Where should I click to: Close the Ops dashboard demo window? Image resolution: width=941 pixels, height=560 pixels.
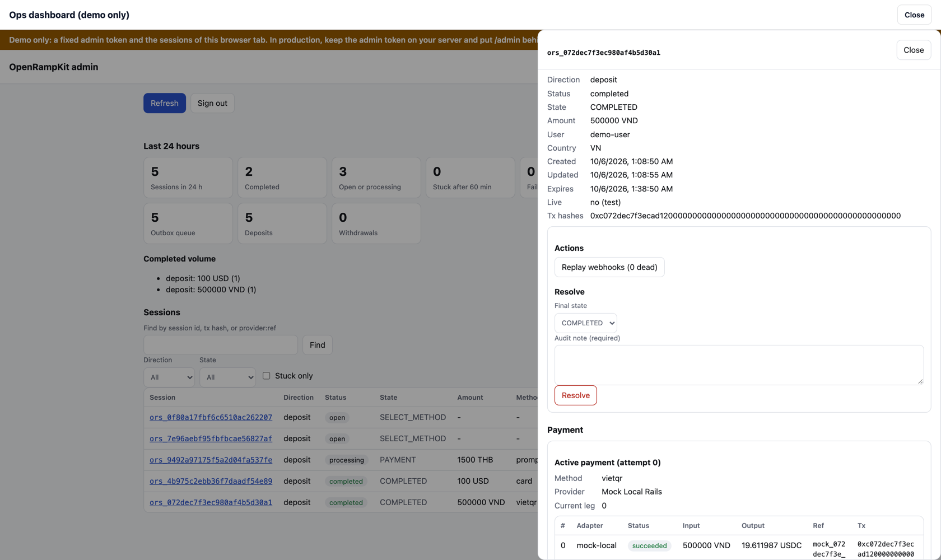(x=914, y=15)
